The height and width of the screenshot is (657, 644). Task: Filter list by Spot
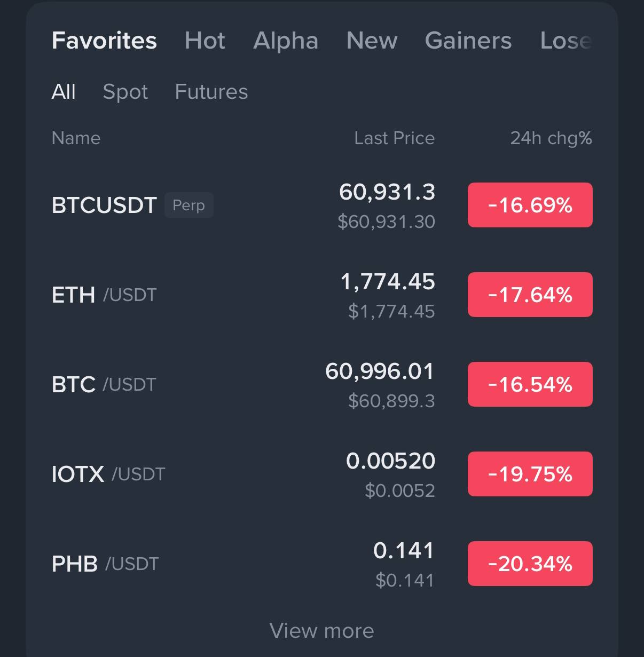125,92
